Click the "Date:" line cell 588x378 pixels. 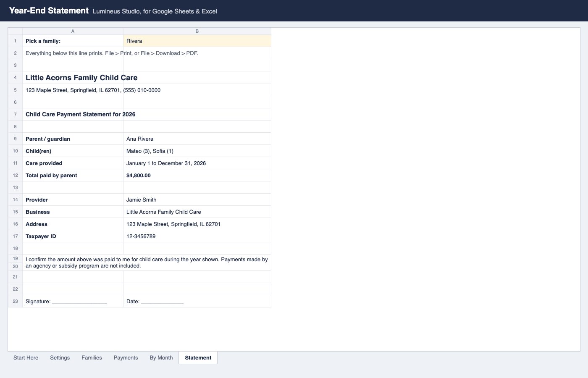point(197,302)
